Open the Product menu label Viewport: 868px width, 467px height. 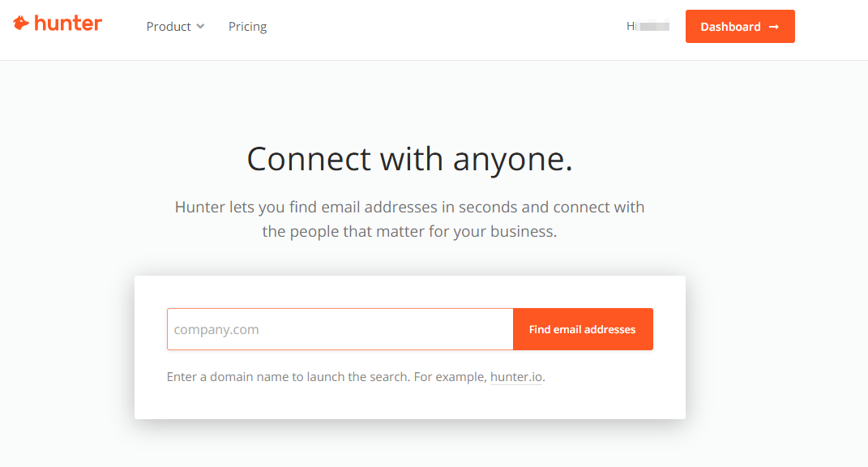point(169,27)
